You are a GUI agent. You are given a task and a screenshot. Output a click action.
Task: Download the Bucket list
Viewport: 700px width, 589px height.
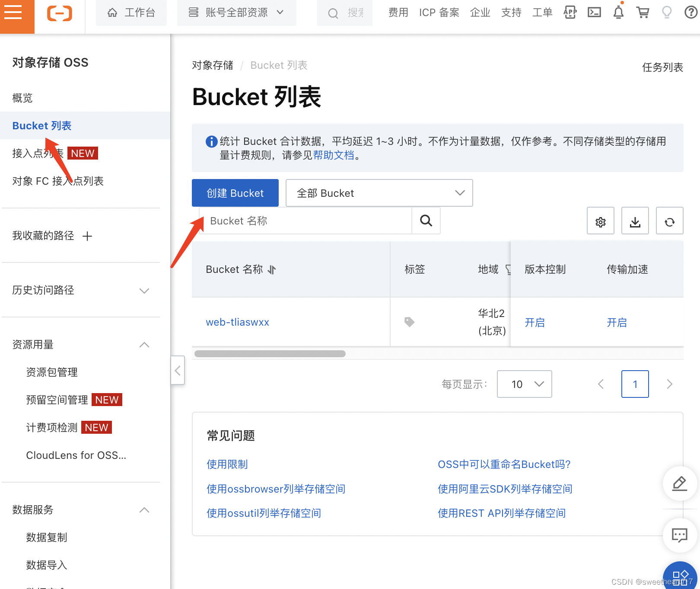click(635, 221)
